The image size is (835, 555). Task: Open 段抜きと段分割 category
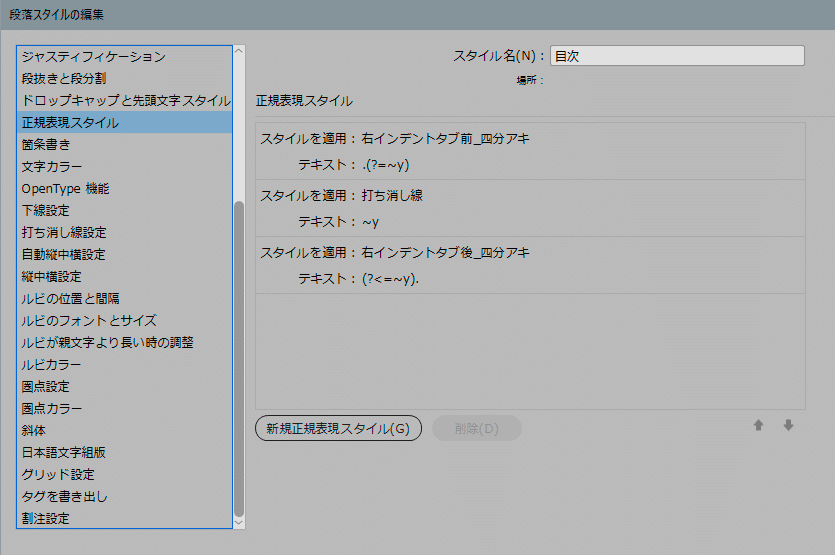coord(124,78)
